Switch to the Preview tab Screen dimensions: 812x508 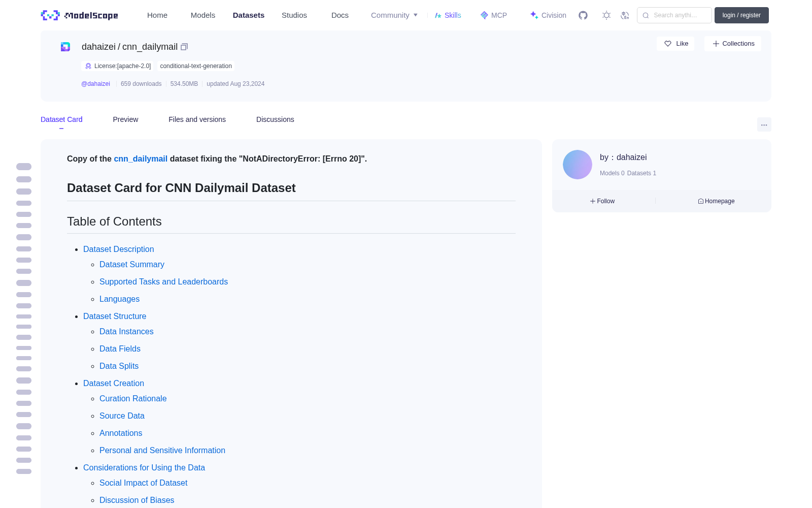click(125, 119)
